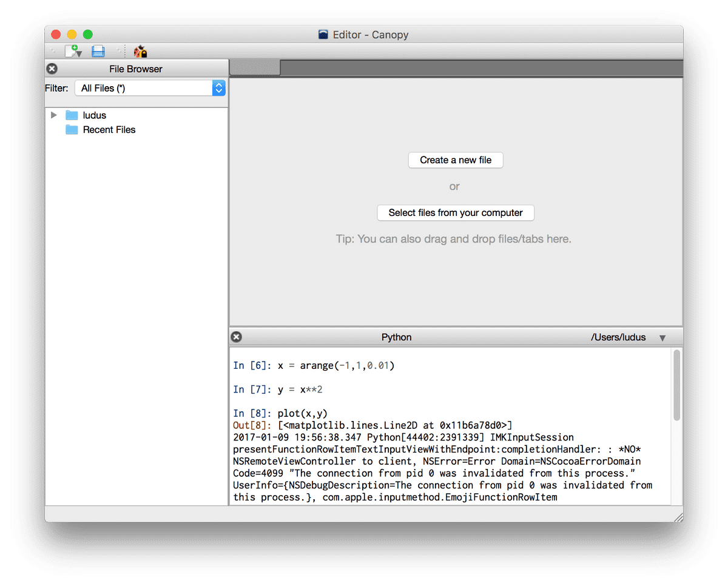728x586 pixels.
Task: Click the save file toolbar icon
Action: (x=98, y=51)
